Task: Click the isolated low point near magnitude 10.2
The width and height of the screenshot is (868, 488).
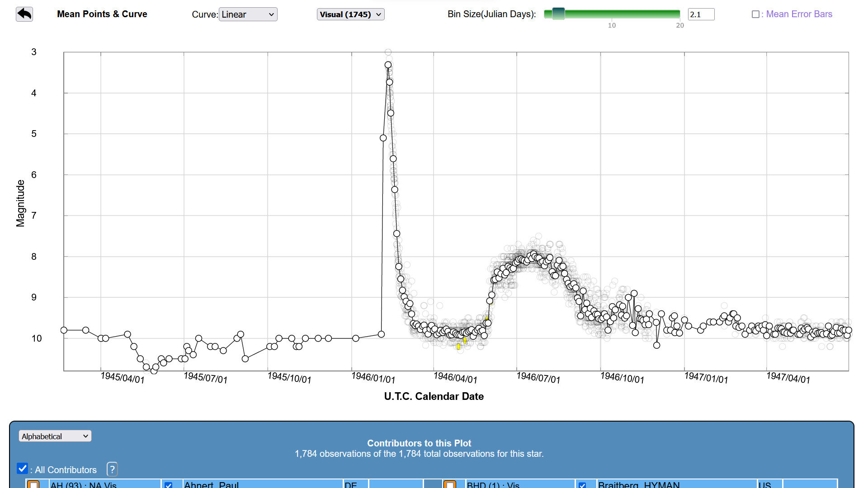Action: pyautogui.click(x=656, y=345)
